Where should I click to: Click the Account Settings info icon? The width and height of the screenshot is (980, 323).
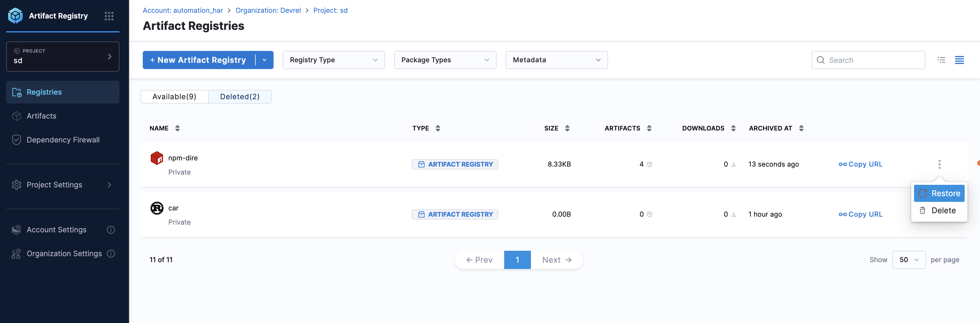pos(111,229)
